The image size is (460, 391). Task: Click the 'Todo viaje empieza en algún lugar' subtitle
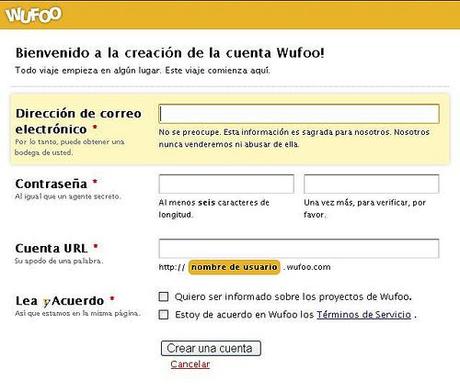coord(143,71)
